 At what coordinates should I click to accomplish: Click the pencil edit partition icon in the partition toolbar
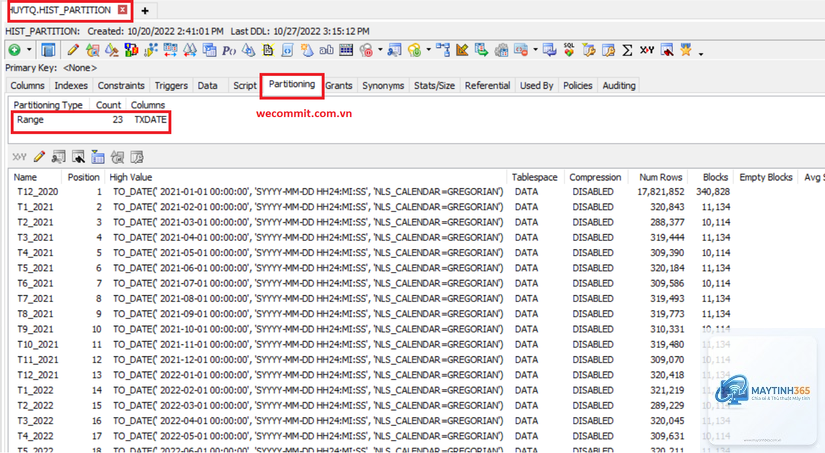coord(39,157)
